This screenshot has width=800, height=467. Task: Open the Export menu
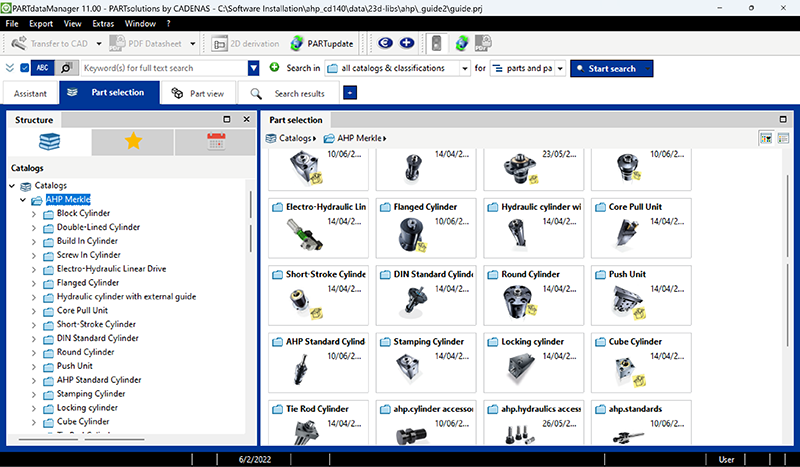point(41,23)
